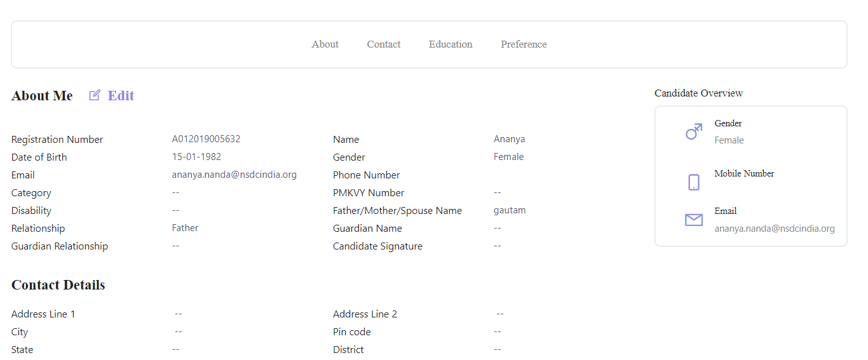The height and width of the screenshot is (360, 868).
Task: Click the Relationship value Father
Action: point(185,228)
